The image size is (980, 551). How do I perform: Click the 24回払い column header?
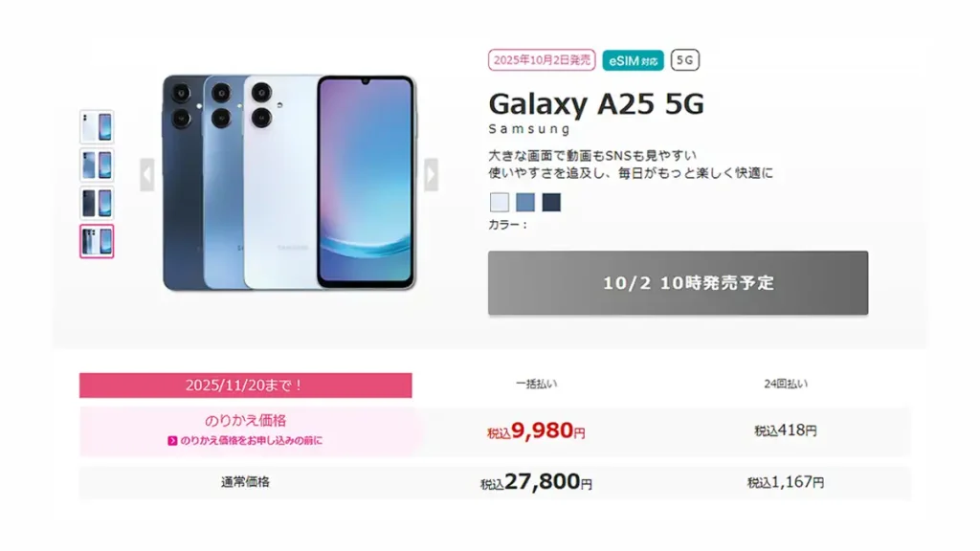tap(786, 384)
